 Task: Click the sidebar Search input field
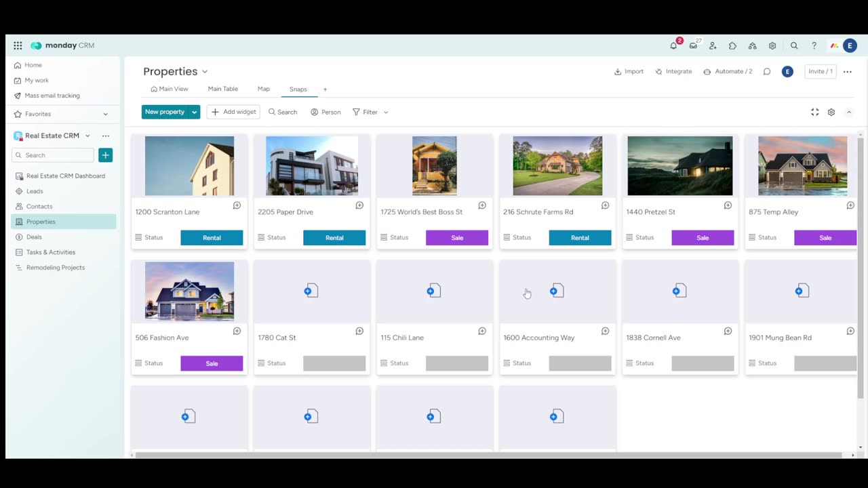click(x=53, y=155)
